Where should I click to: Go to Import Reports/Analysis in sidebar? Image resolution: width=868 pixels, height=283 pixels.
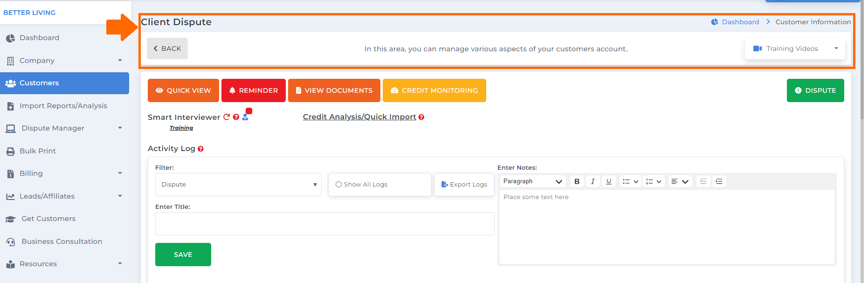(63, 106)
